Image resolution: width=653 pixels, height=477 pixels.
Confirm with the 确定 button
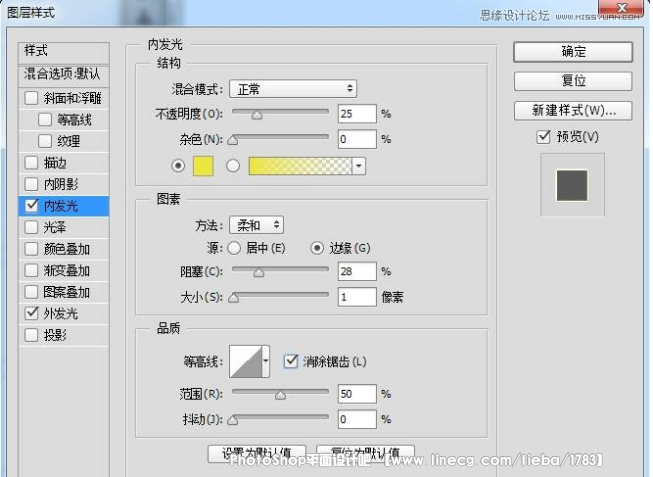point(573,52)
